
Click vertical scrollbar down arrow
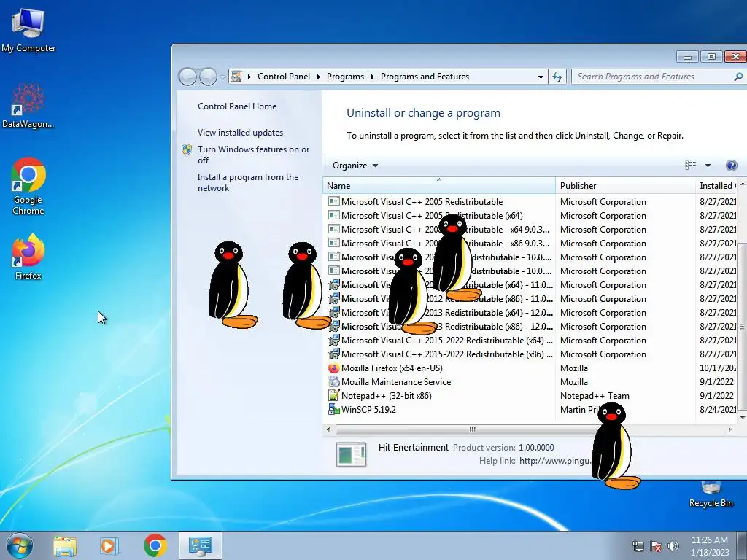(x=742, y=417)
